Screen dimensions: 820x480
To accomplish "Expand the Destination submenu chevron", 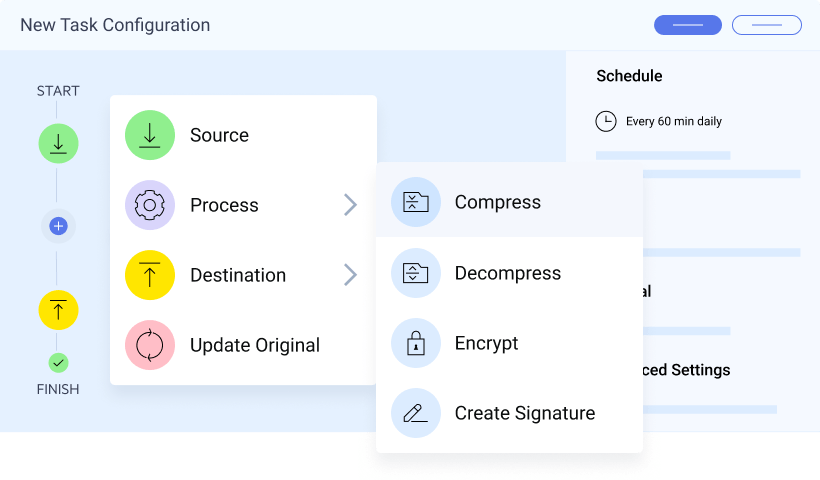I will [x=350, y=275].
